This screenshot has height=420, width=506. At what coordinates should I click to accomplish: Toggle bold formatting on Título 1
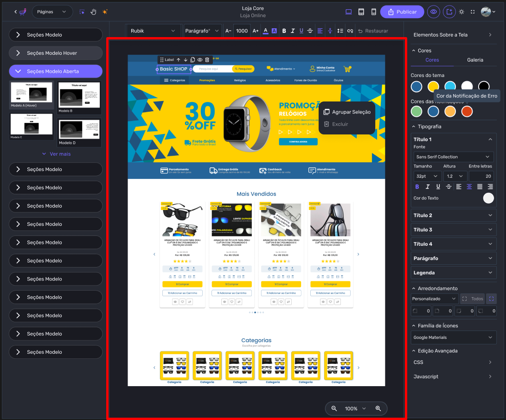click(417, 186)
